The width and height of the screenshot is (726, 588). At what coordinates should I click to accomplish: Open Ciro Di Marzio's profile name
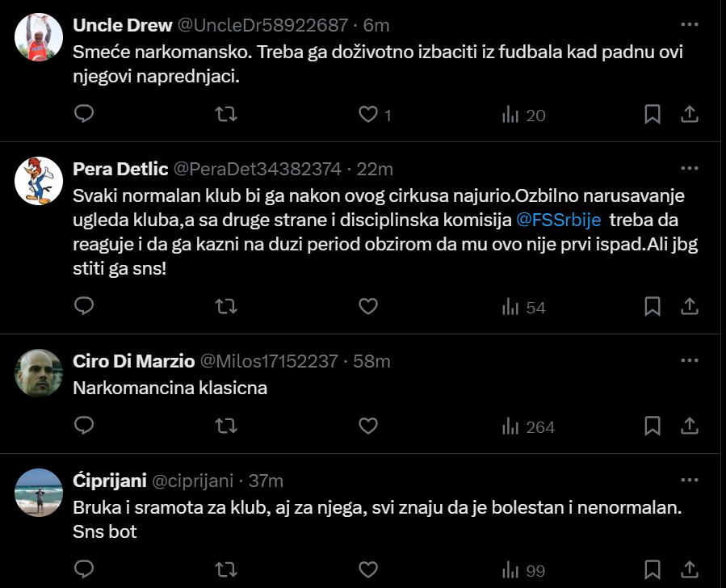133,361
